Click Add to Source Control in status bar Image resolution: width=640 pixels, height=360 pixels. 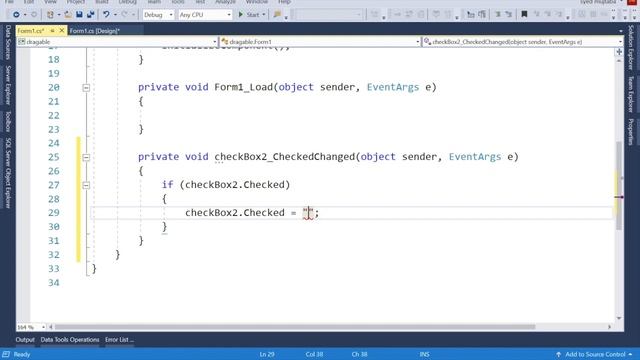click(x=595, y=354)
